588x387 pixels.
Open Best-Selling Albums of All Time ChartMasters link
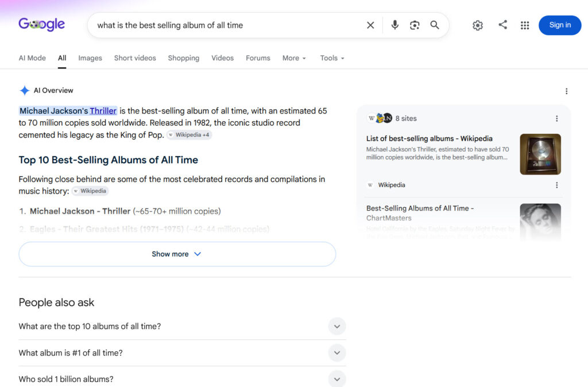(420, 212)
